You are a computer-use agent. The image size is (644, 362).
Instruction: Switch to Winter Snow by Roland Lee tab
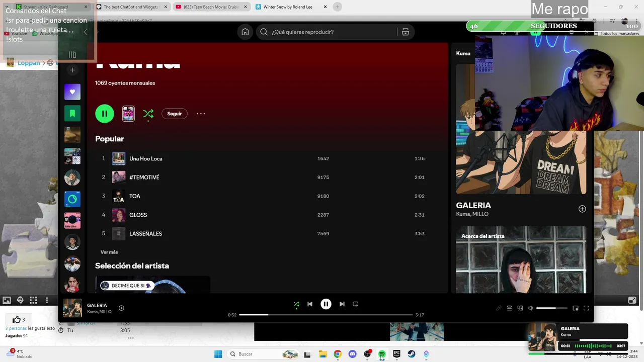291,7
